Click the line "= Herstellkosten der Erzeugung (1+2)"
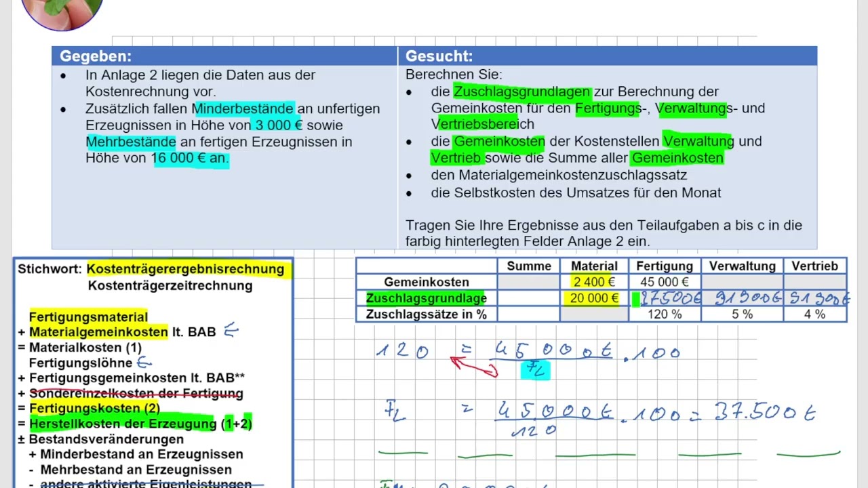Screen dimensions: 868x488 (135, 424)
